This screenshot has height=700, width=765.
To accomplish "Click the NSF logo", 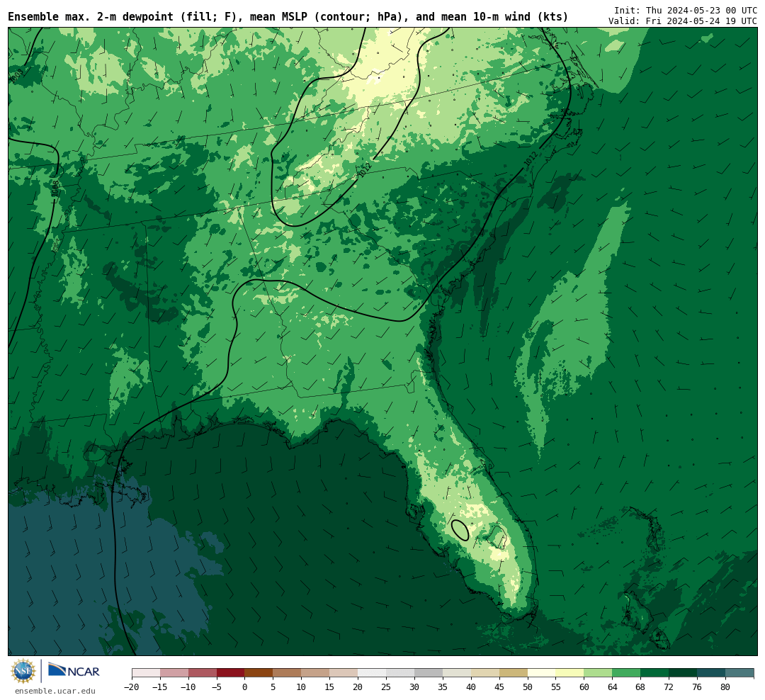I will click(23, 671).
